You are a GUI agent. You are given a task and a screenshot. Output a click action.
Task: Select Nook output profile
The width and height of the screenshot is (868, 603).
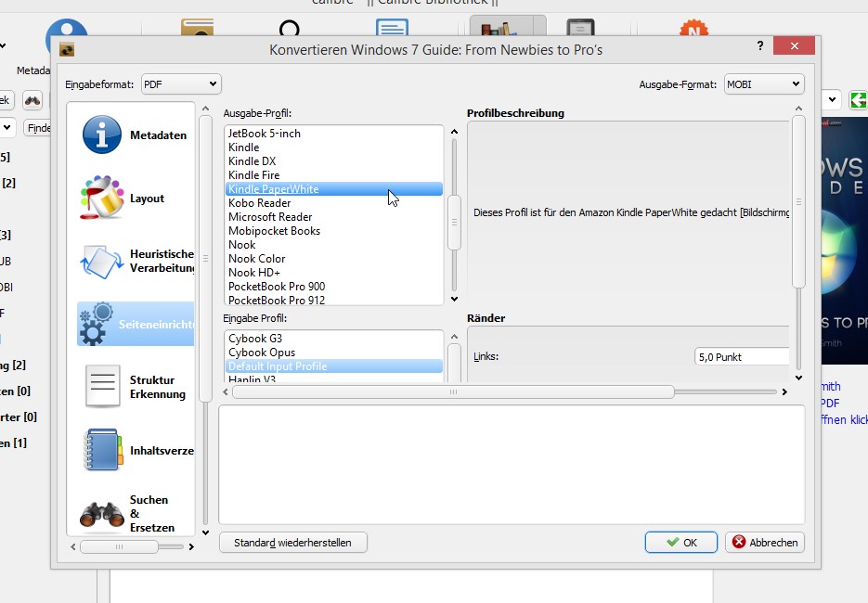pos(334,245)
